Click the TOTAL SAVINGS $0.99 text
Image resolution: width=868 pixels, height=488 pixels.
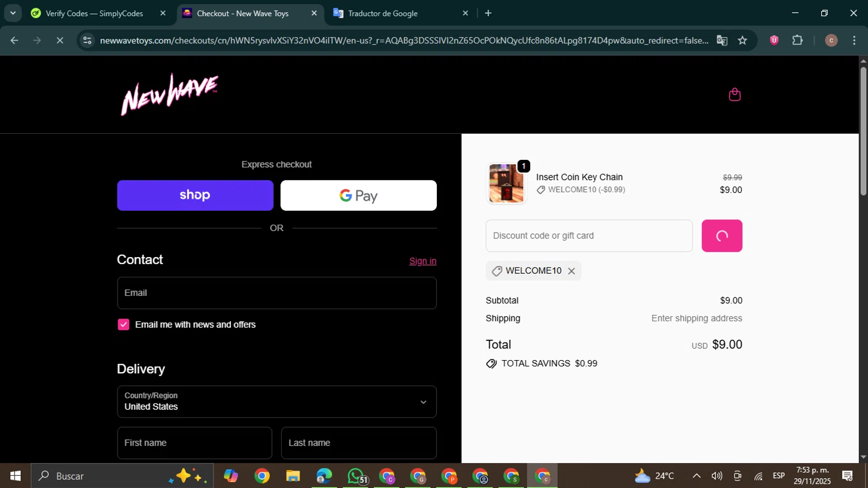[x=549, y=364]
